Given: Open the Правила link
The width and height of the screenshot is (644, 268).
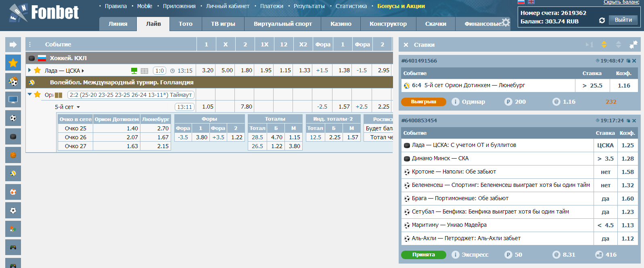Looking at the screenshot, I should click(116, 6).
